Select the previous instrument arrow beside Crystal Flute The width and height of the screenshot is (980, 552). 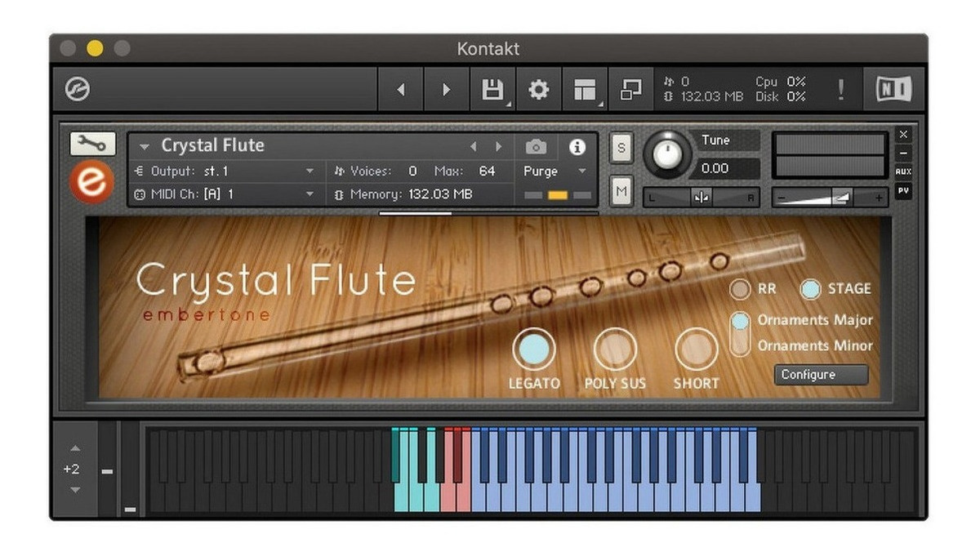coord(472,147)
